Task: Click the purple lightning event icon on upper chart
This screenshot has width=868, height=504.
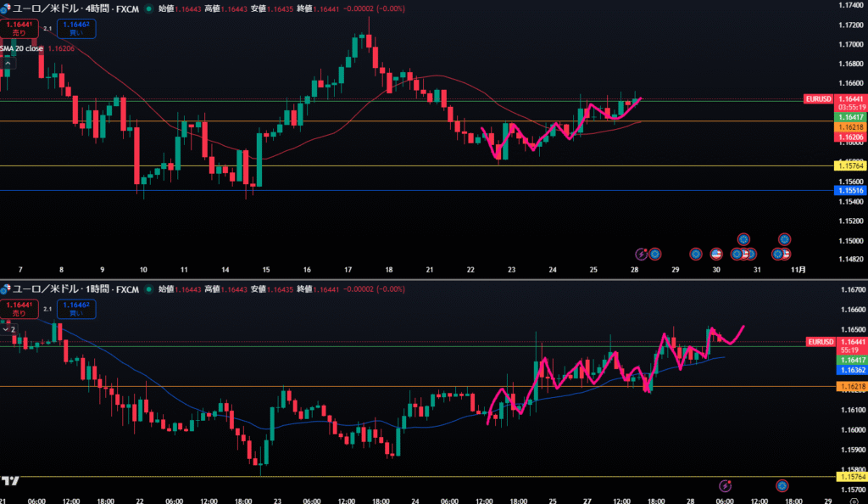Action: point(642,254)
